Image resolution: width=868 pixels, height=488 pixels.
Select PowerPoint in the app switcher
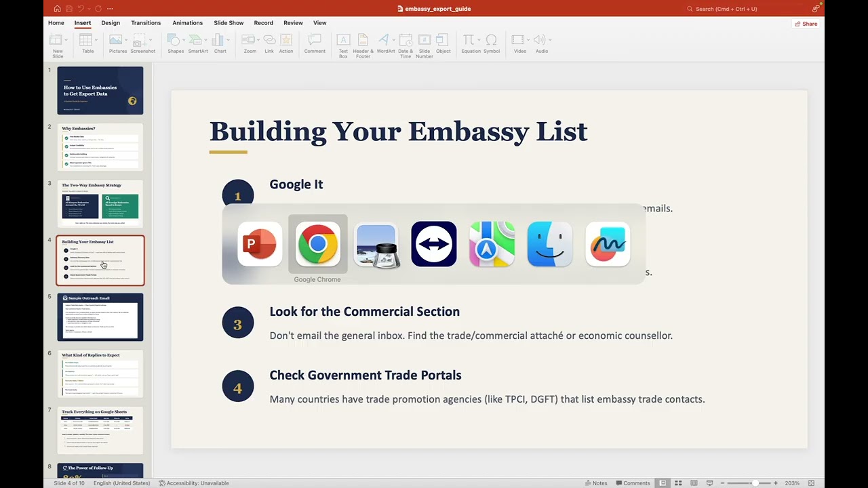[260, 244]
